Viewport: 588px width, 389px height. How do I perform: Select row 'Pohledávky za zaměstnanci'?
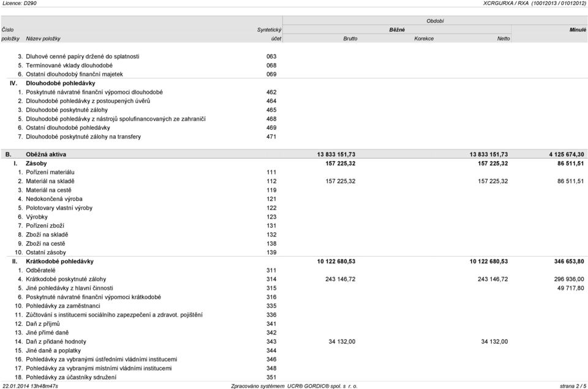click(294, 306)
